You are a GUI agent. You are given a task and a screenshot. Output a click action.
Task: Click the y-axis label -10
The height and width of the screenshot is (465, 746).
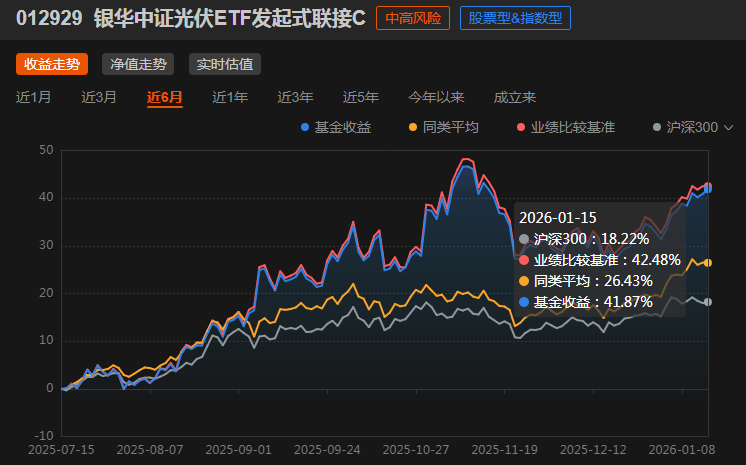44,435
